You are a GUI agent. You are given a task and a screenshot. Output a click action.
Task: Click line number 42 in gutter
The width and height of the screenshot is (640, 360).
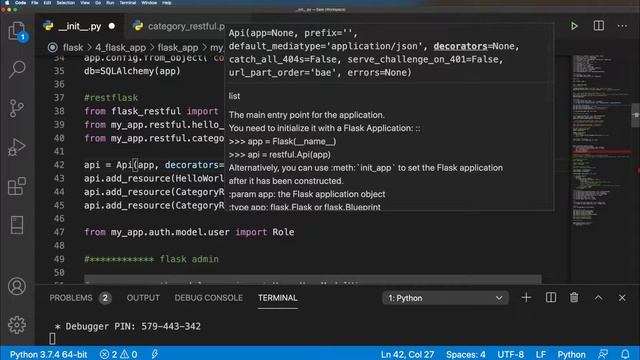point(59,165)
